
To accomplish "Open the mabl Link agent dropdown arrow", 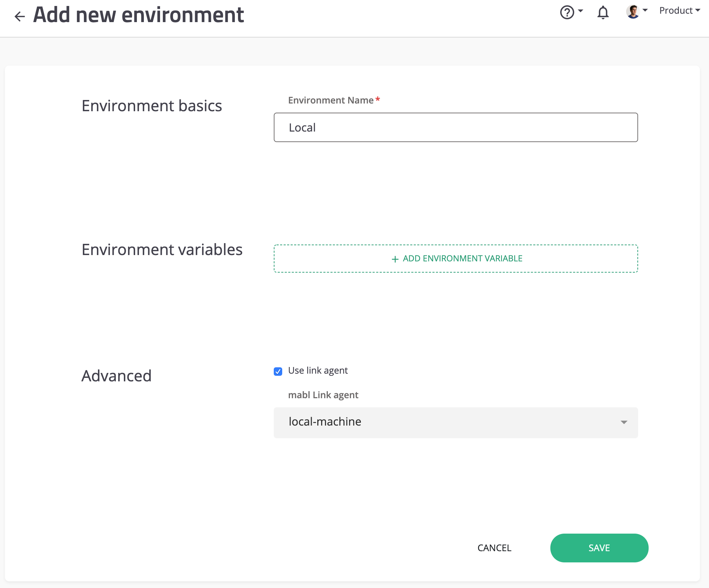I will pyautogui.click(x=624, y=422).
